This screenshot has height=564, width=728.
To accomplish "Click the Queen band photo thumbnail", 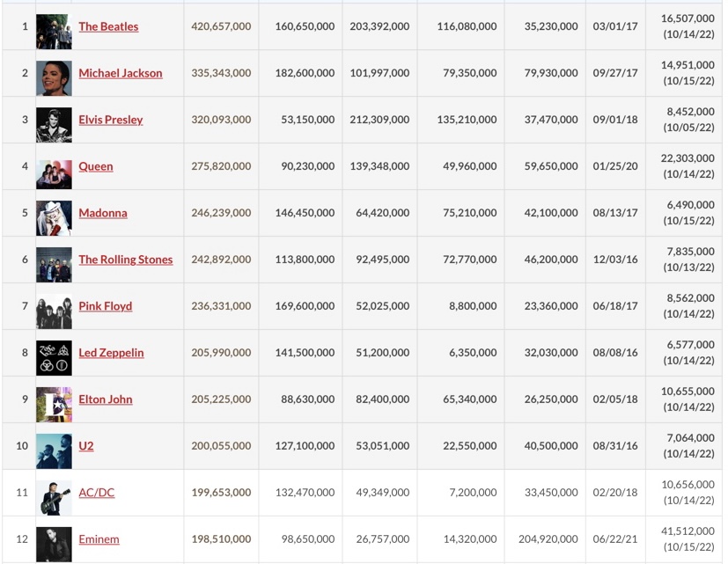I will (x=55, y=166).
